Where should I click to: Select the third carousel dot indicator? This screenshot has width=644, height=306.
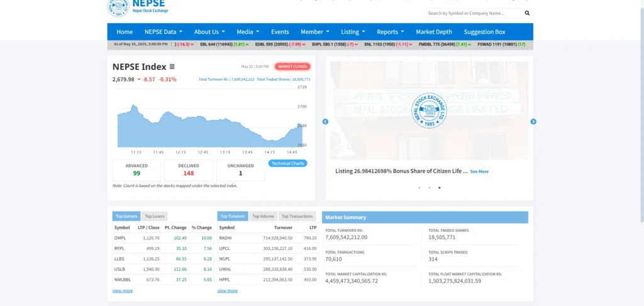point(440,188)
